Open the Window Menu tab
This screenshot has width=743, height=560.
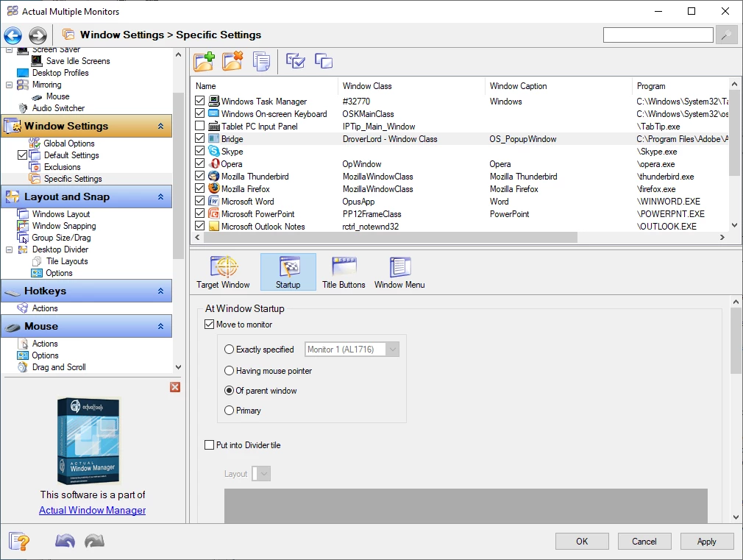click(x=399, y=272)
